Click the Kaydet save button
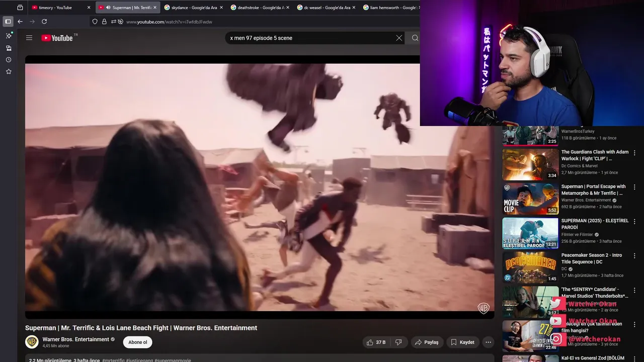The height and width of the screenshot is (362, 644). coord(462,342)
